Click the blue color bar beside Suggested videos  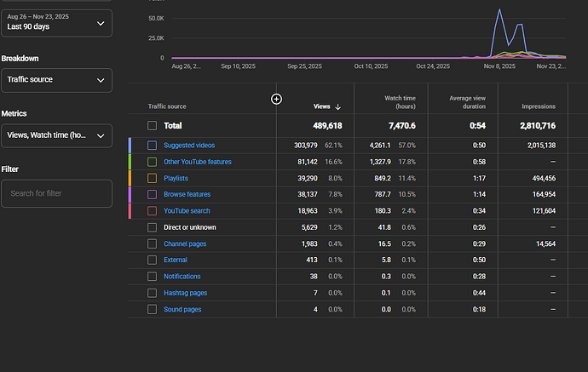coord(130,146)
